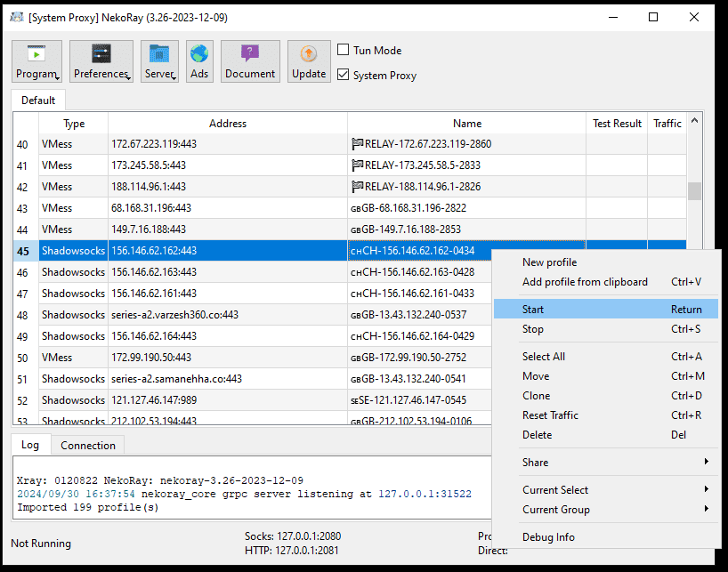The image size is (728, 572).
Task: Click name CH-156.146.62.161-0433
Action: click(x=412, y=294)
